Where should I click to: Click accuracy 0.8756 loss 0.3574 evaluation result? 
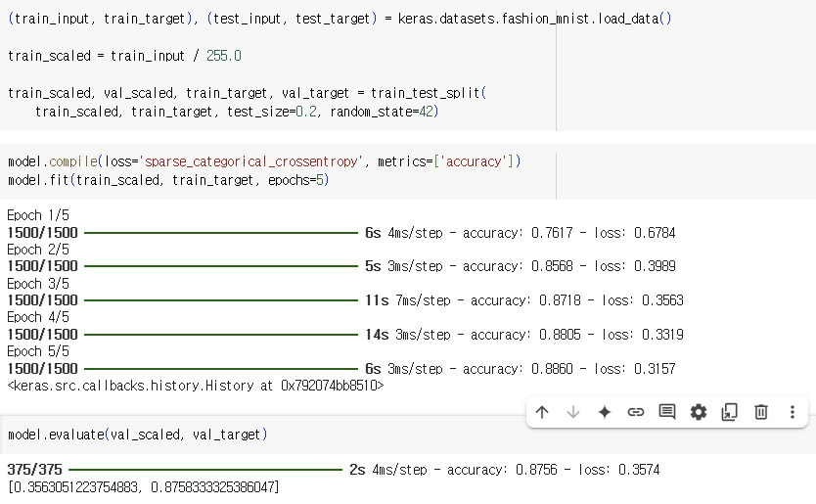[553, 470]
